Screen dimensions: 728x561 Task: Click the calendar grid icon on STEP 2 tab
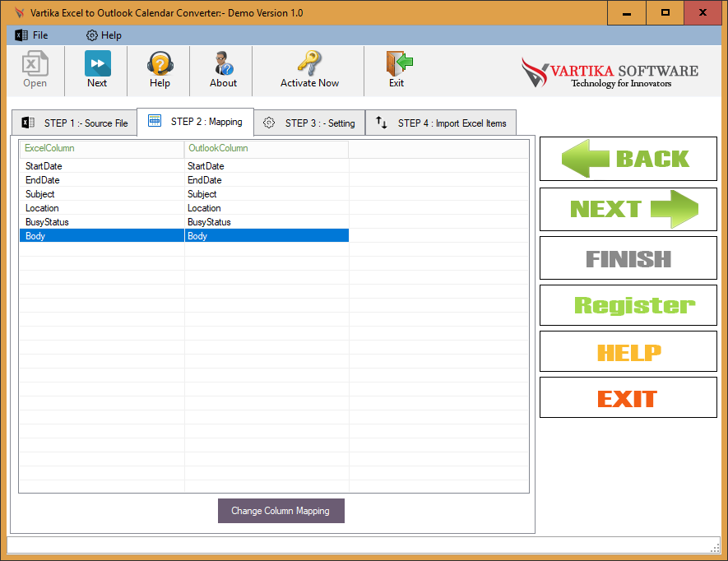[155, 121]
